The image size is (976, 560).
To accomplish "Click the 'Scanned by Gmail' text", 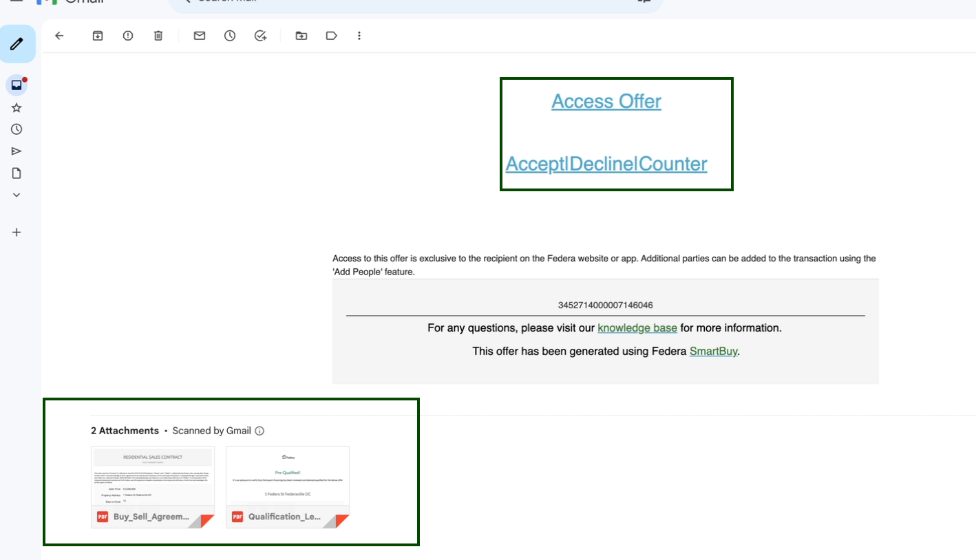I will (211, 431).
